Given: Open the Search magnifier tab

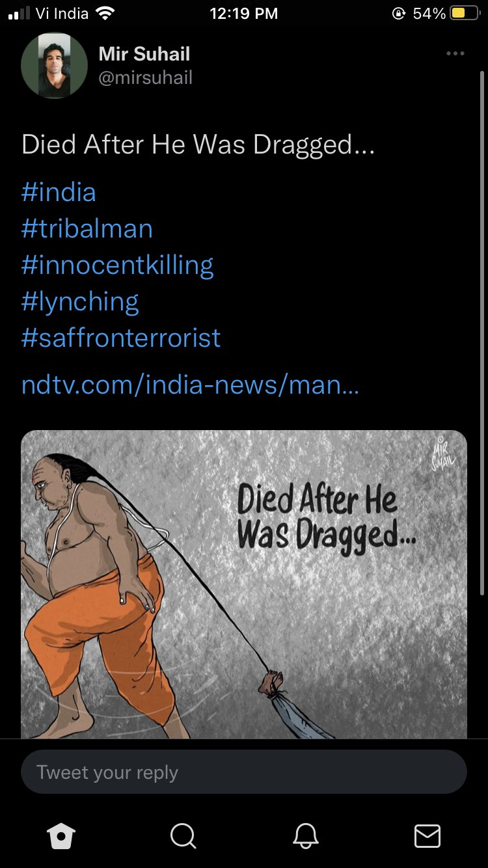Looking at the screenshot, I should [183, 836].
